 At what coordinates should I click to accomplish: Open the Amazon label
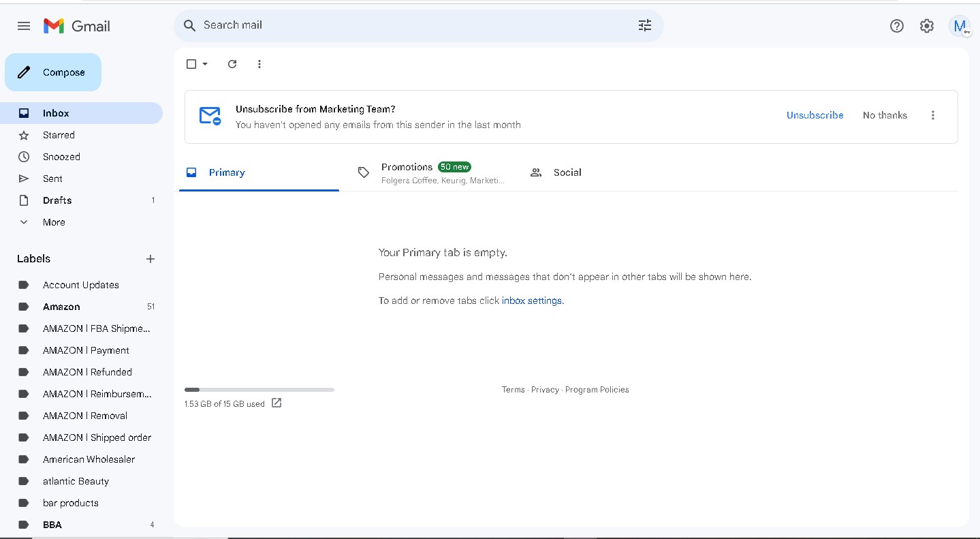[81, 307]
